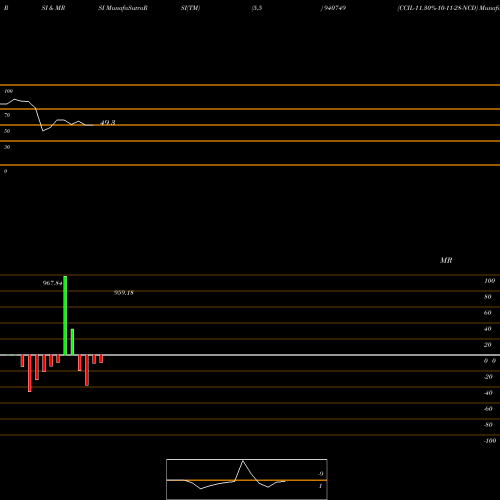500x500 pixels.
Task: Click the tallest green MR bar
Action: point(65,315)
